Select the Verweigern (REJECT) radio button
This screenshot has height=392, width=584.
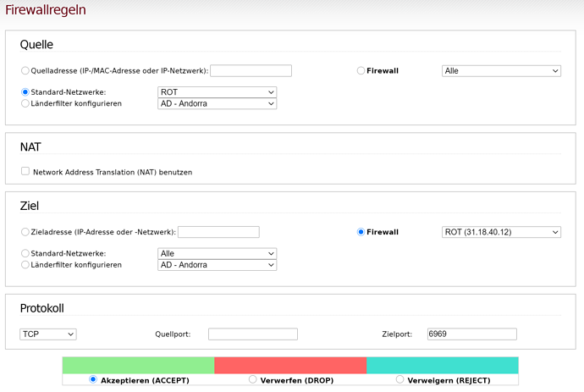(399, 379)
